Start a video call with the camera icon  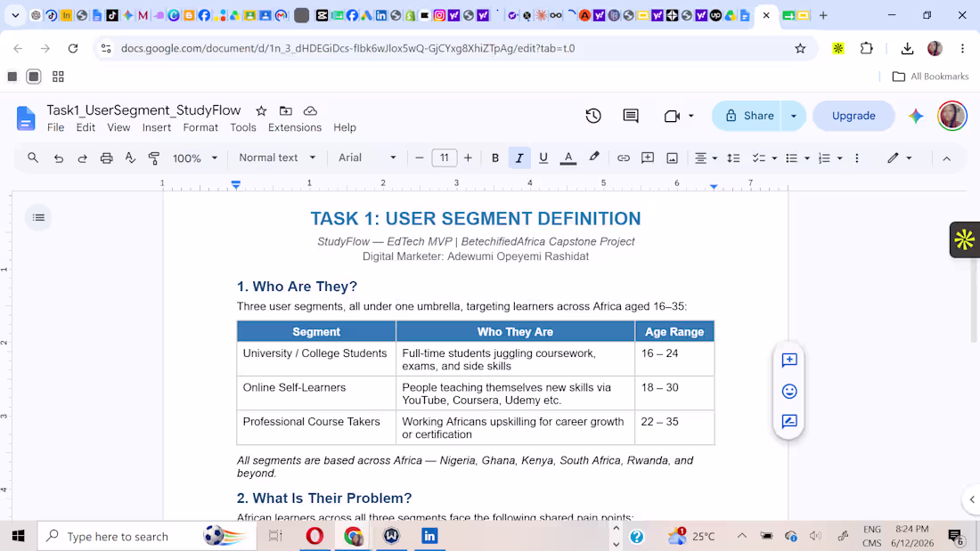(672, 116)
